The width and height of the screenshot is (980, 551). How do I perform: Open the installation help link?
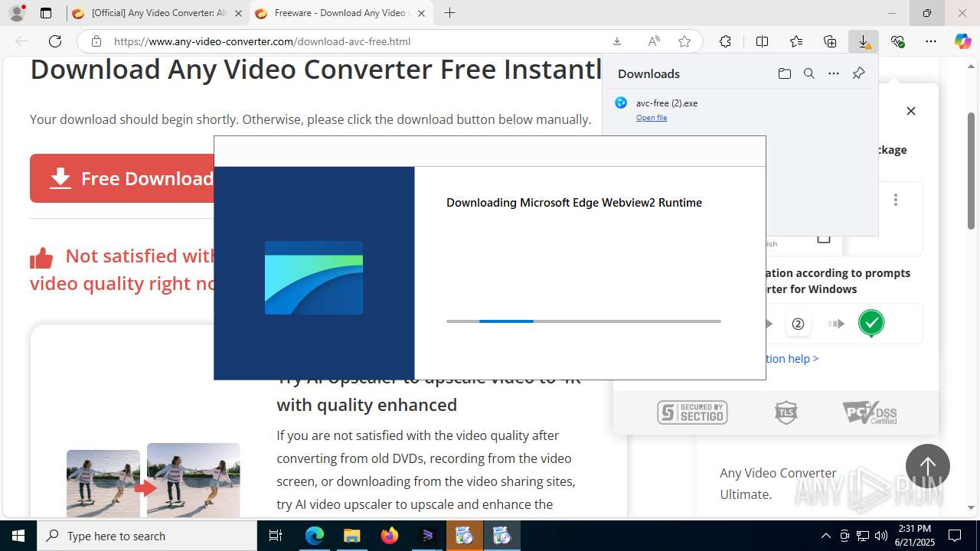tap(792, 358)
